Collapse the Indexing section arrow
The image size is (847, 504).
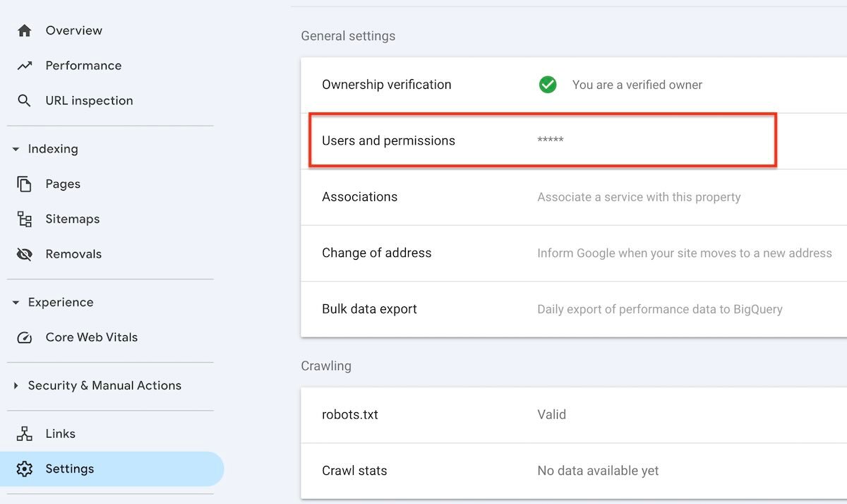[16, 150]
